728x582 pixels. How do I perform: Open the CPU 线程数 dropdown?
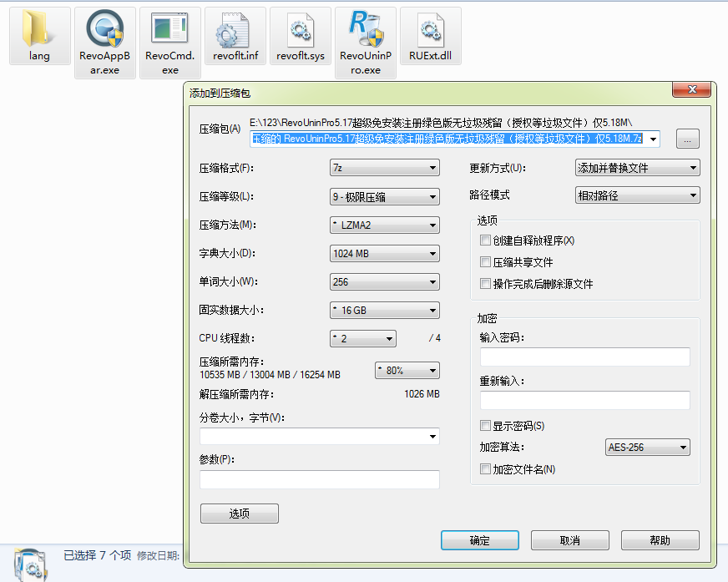coord(363,339)
